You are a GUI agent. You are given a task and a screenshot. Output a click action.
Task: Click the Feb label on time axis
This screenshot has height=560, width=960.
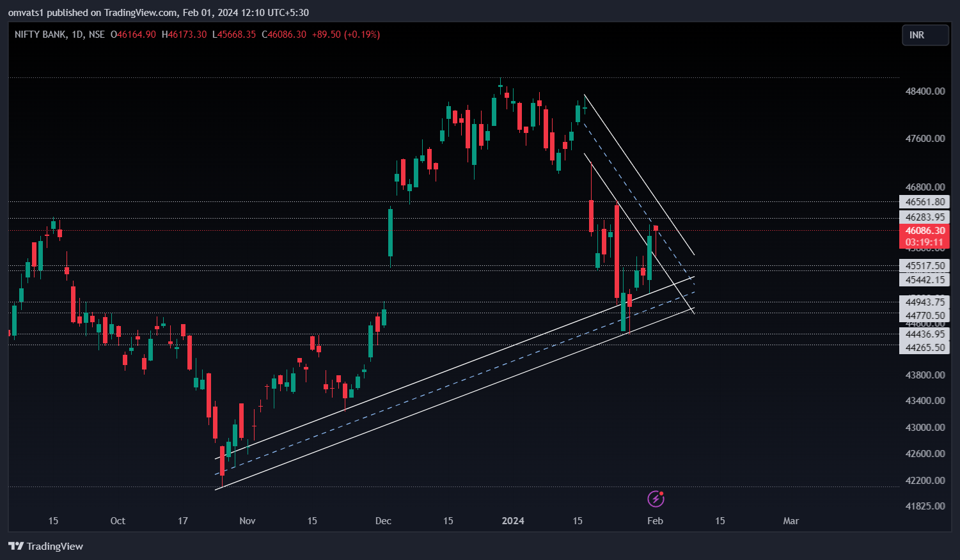coord(655,521)
